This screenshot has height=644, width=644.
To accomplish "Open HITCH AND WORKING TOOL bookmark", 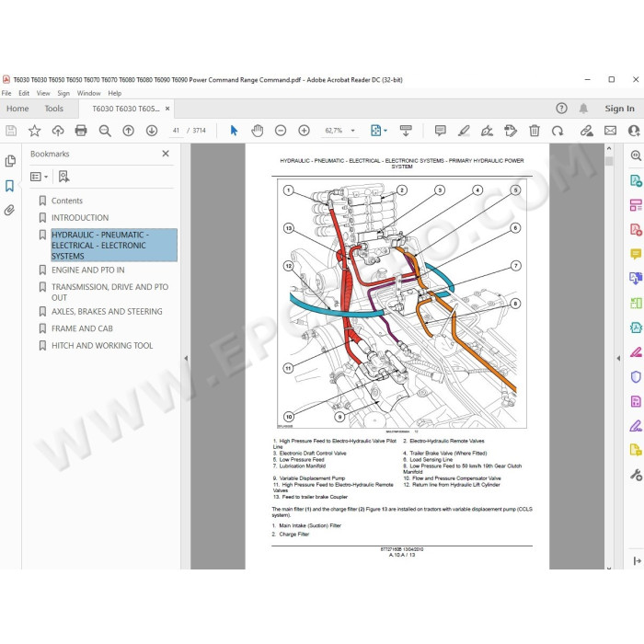I will point(102,345).
